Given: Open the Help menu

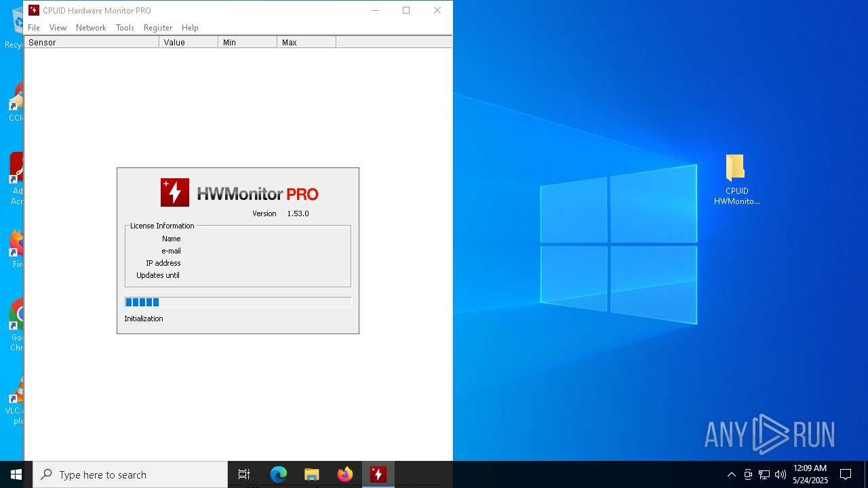Looking at the screenshot, I should tap(190, 28).
